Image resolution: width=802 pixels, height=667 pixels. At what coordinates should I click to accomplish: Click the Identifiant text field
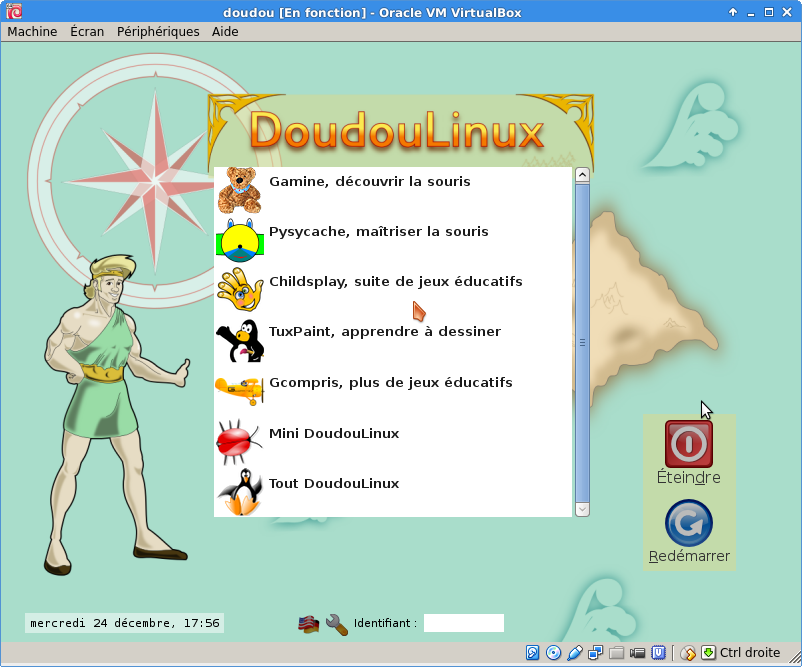pos(464,623)
